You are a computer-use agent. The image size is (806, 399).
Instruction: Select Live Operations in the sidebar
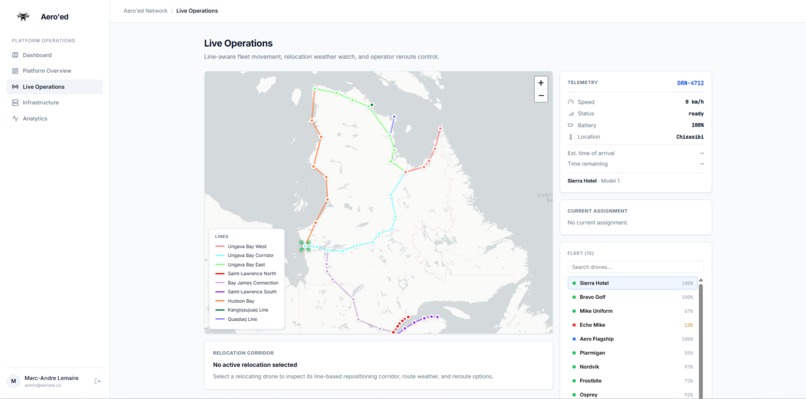[54, 87]
